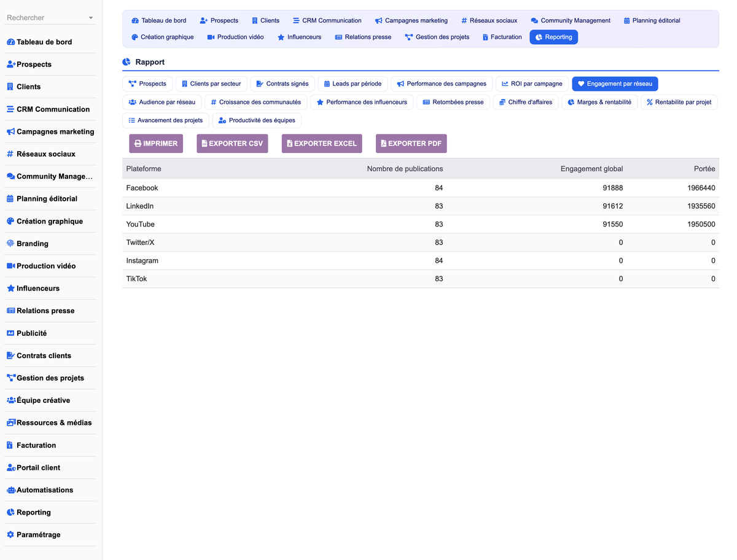Viewport: 737px width, 560px height.
Task: Click EXPORTER PDF button
Action: (411, 144)
